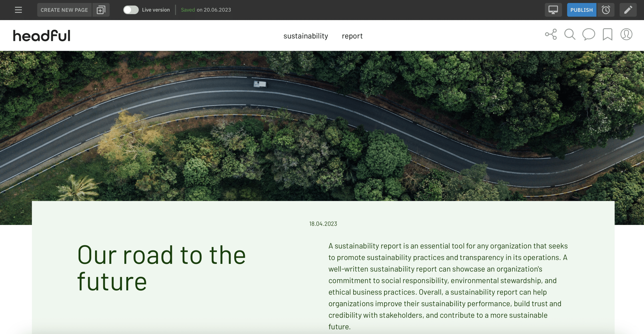Screen dimensions: 644x334
Task: Click the forest road hero image
Action: point(322,126)
